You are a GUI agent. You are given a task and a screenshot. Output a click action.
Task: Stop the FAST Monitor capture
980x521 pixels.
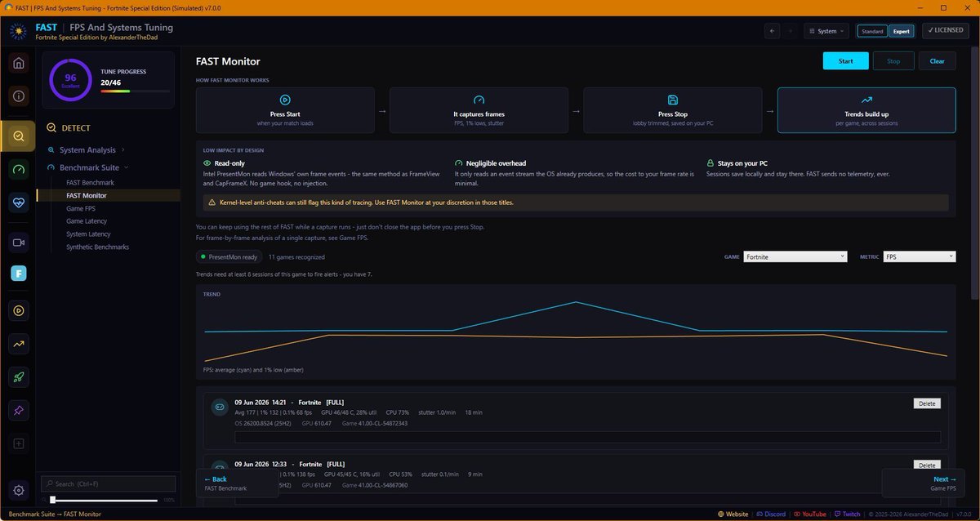point(893,61)
